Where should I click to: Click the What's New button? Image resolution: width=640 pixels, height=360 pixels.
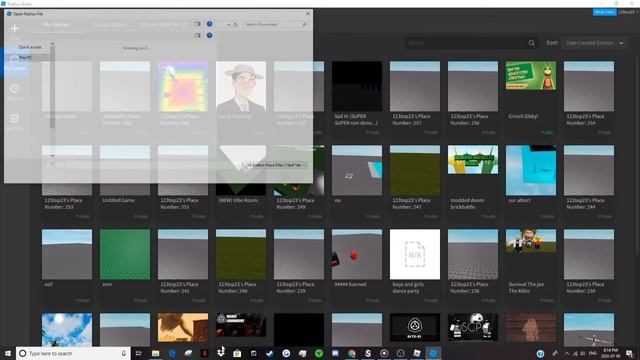tap(604, 12)
